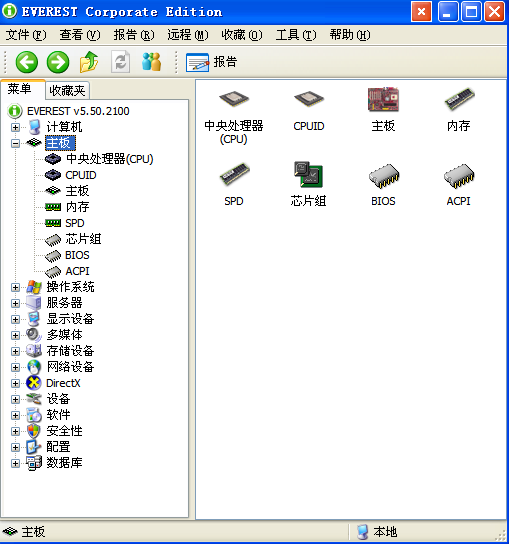Expand the 安全性 tree node
The image size is (509, 544).
point(15,431)
